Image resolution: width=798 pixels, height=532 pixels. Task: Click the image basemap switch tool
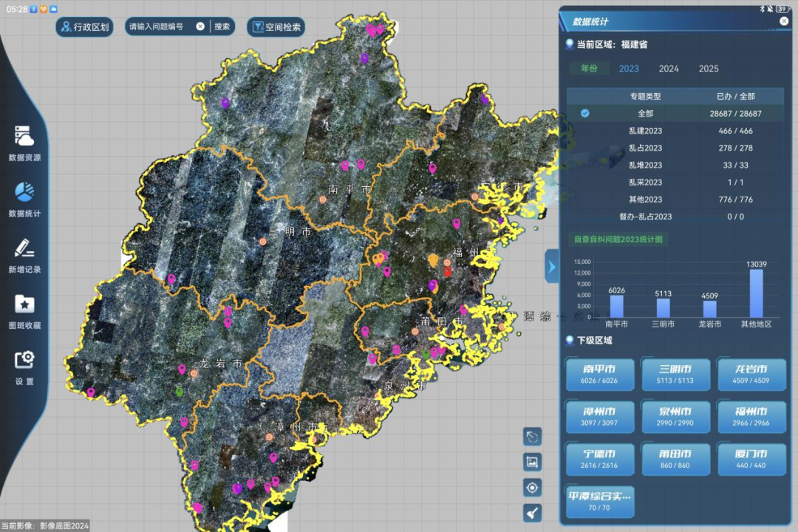tap(532, 463)
